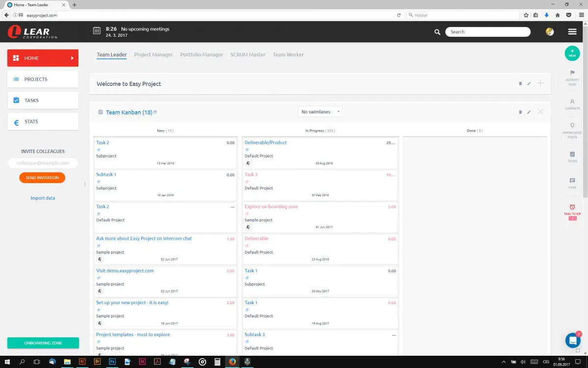Open the calendar meetings icon in the header
Viewport: 588px width, 368px height.
97,31
